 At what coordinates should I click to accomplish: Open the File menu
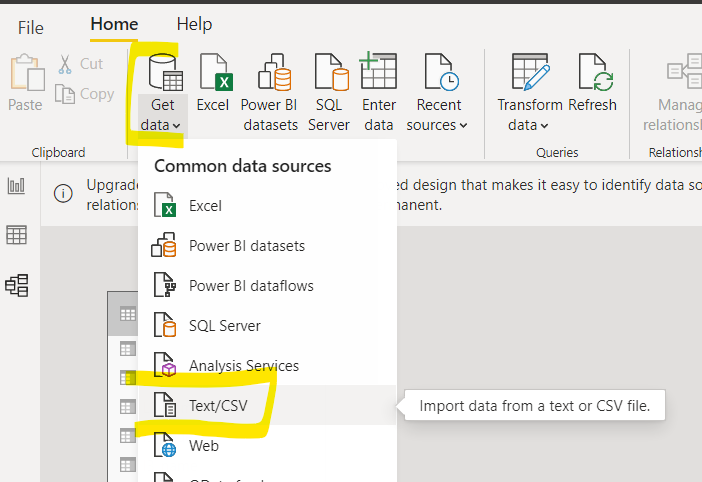click(x=30, y=26)
